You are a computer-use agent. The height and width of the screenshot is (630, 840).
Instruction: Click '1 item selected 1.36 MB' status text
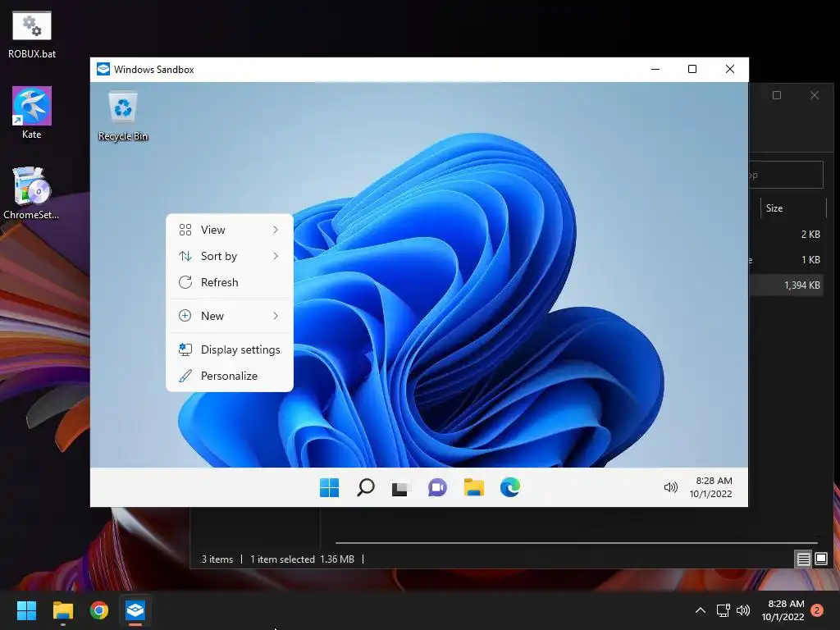(302, 559)
